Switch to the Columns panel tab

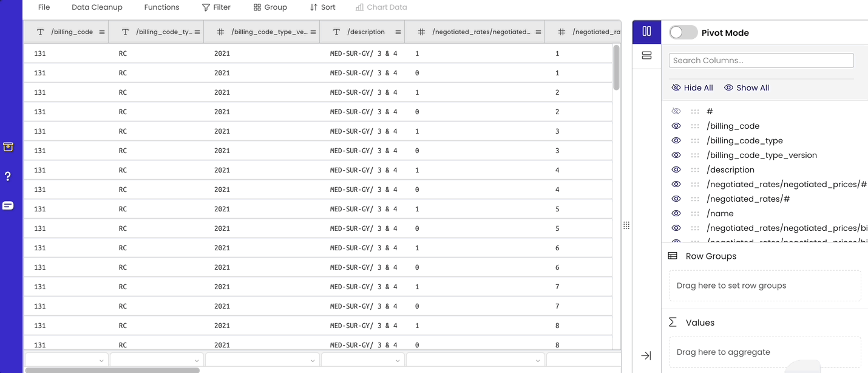[x=646, y=32]
